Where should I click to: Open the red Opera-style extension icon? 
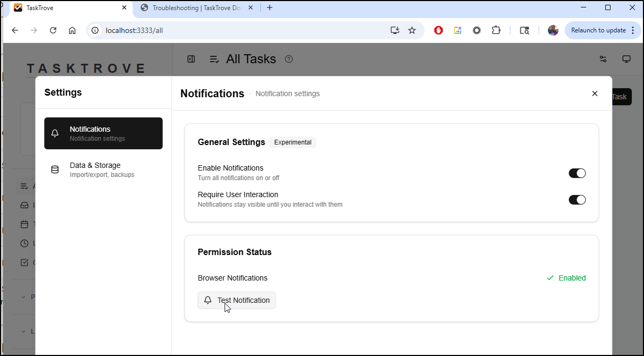(x=439, y=30)
